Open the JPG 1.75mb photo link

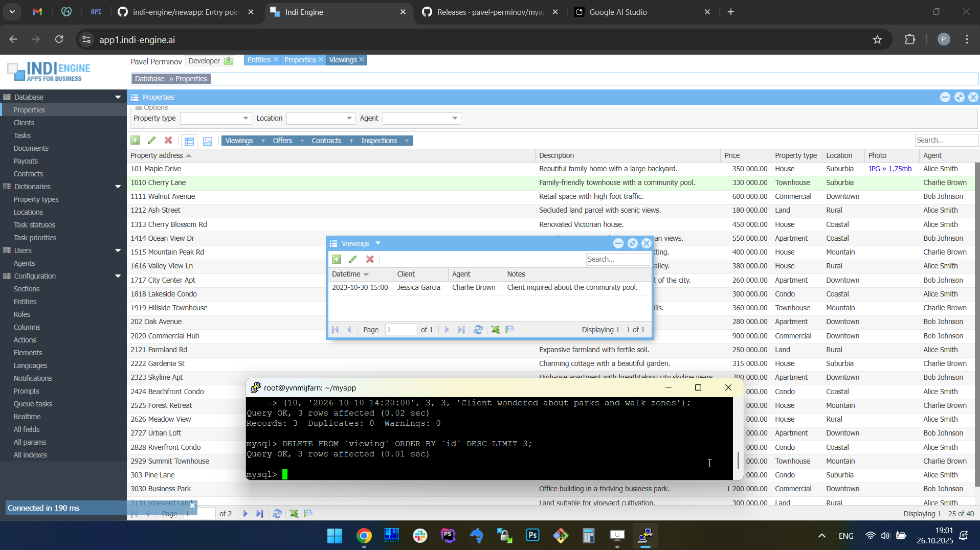[x=889, y=169]
